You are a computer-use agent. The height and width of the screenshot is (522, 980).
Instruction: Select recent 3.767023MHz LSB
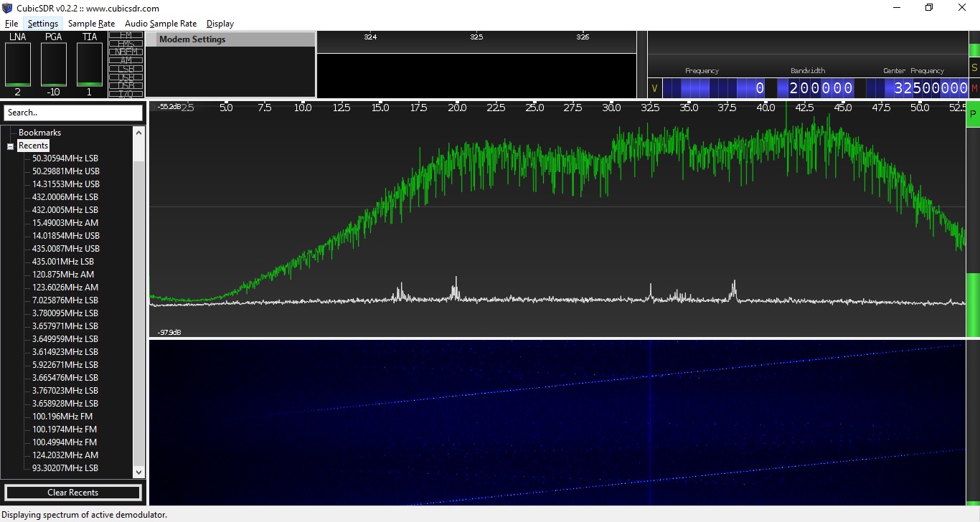pos(65,391)
